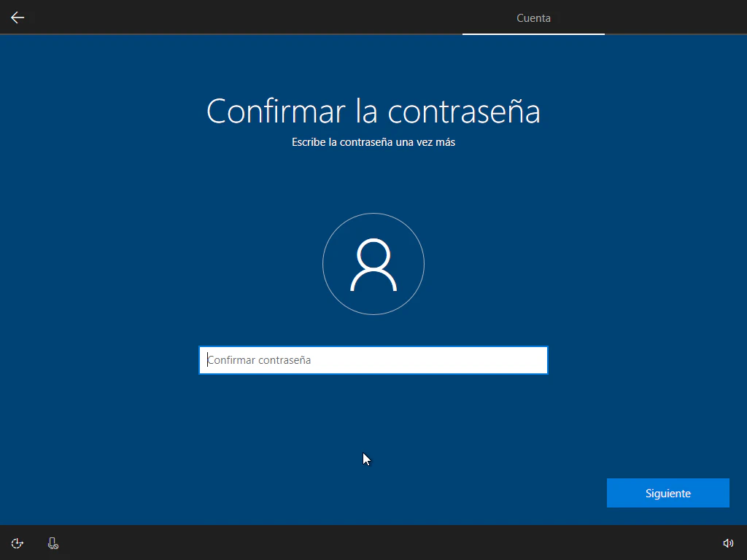Open the volume speaker icon
Screen dimensions: 747x560
pyautogui.click(x=727, y=543)
